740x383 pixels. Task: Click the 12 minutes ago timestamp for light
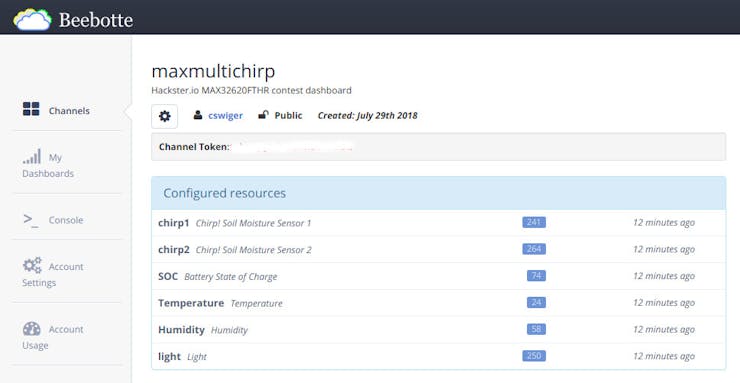click(x=664, y=356)
